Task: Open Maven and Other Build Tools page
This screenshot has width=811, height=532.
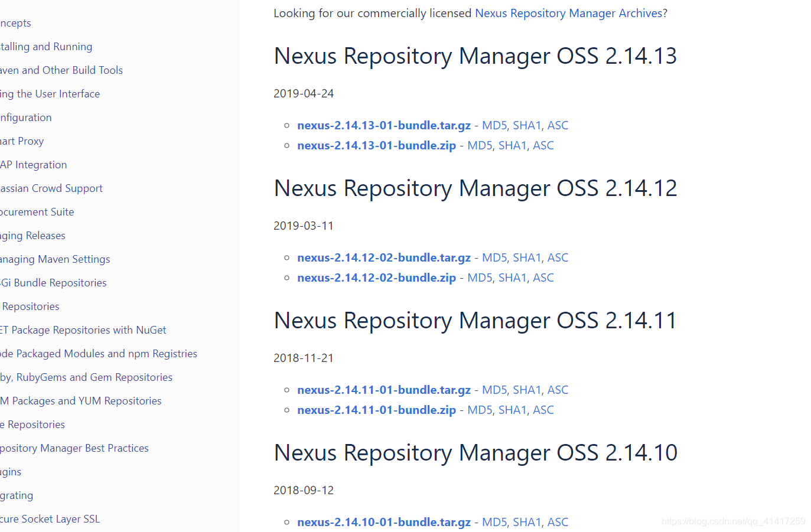Action: (61, 70)
